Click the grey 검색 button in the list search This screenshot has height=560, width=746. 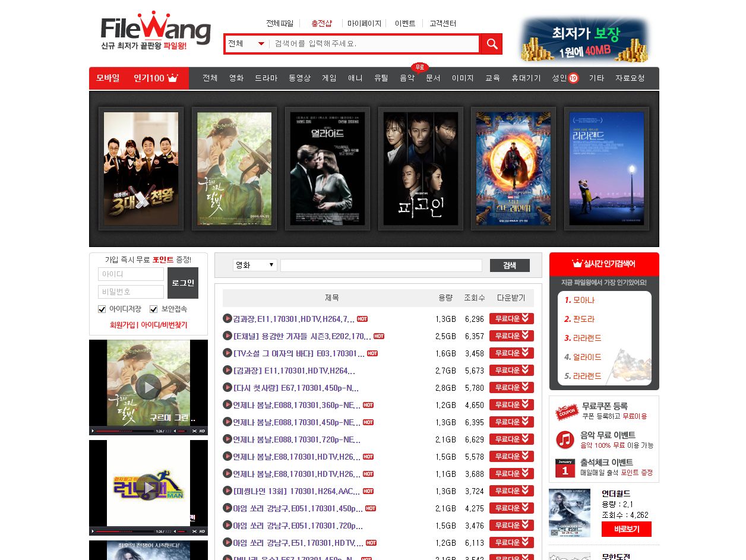tap(510, 265)
